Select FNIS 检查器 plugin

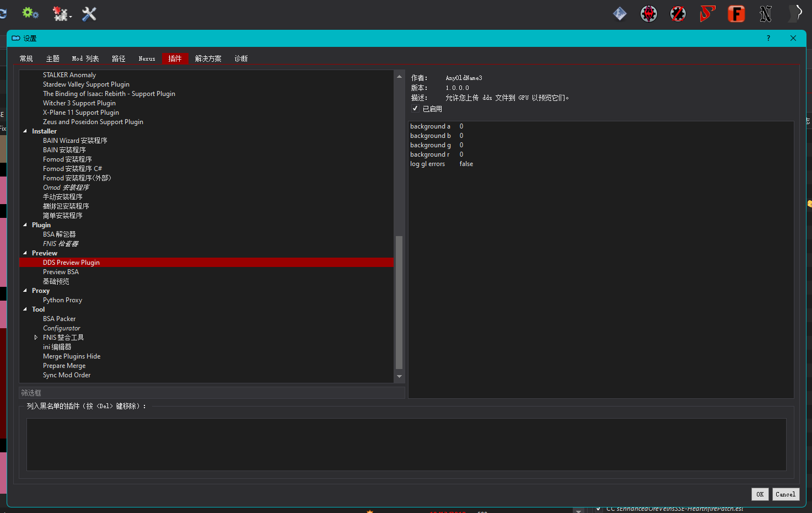(x=61, y=244)
